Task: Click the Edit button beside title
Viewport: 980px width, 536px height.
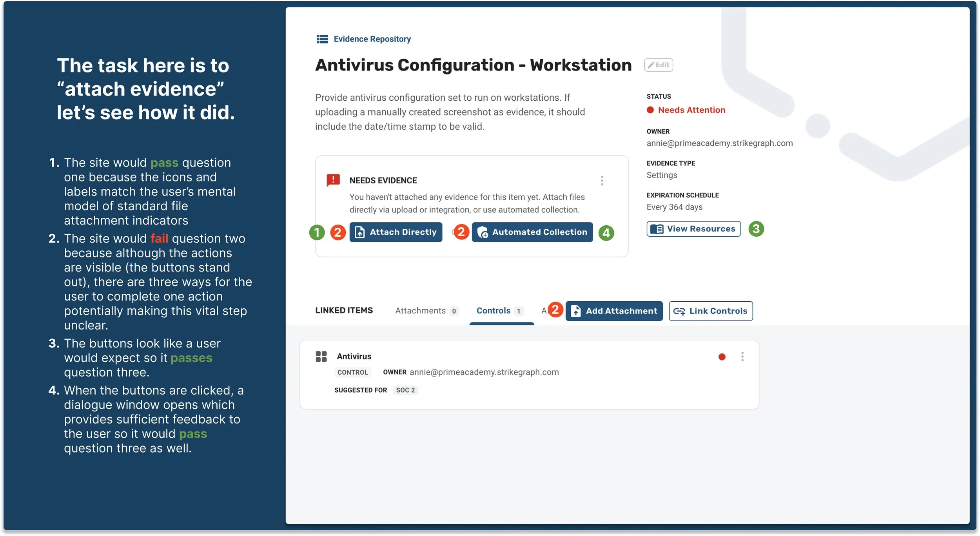Action: (x=658, y=65)
